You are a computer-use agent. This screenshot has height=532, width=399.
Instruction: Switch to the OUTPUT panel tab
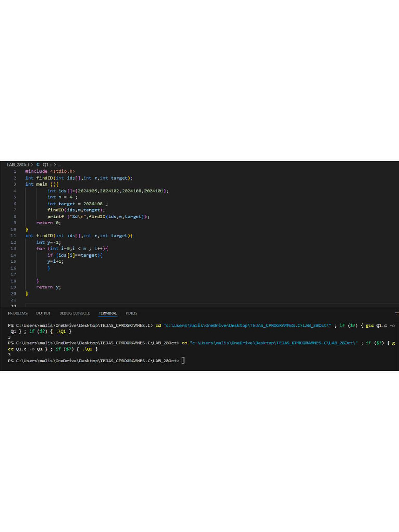[44, 313]
